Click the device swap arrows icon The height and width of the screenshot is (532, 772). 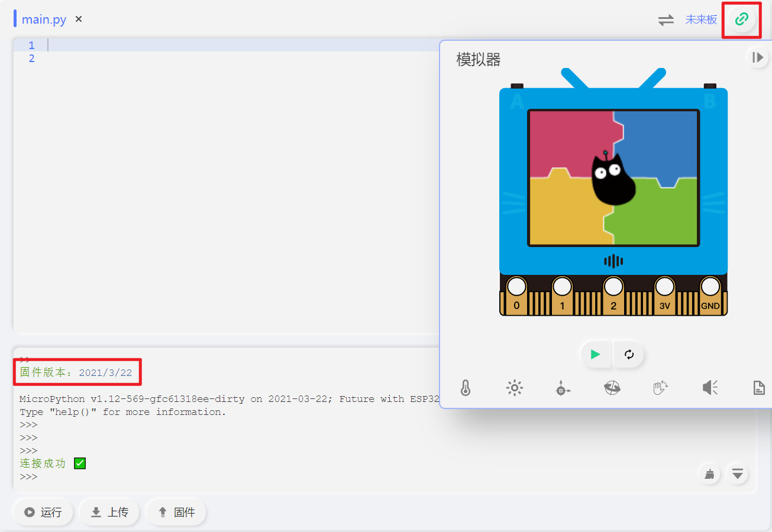pyautogui.click(x=666, y=20)
